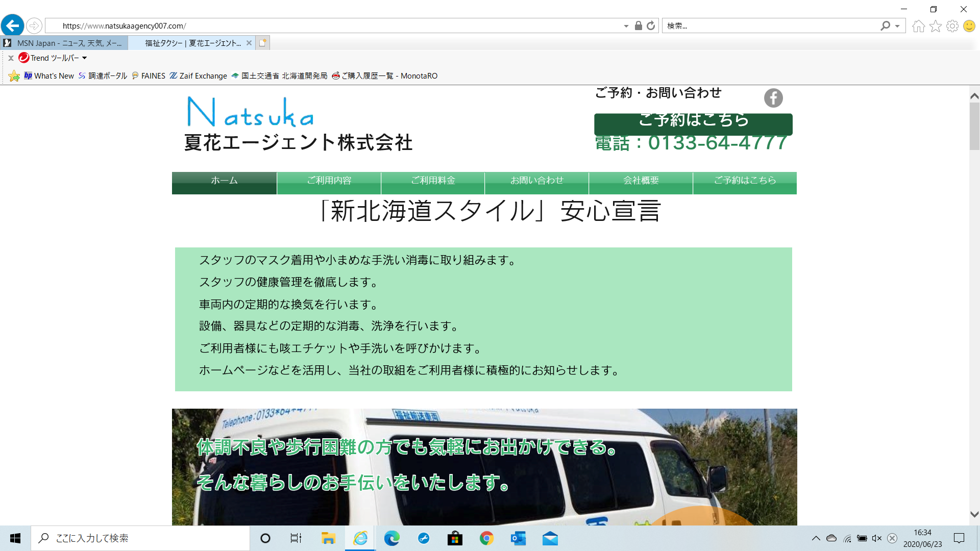Click the add-to-favorites bar star icon
Viewport: 980px width, 551px height.
(14, 76)
